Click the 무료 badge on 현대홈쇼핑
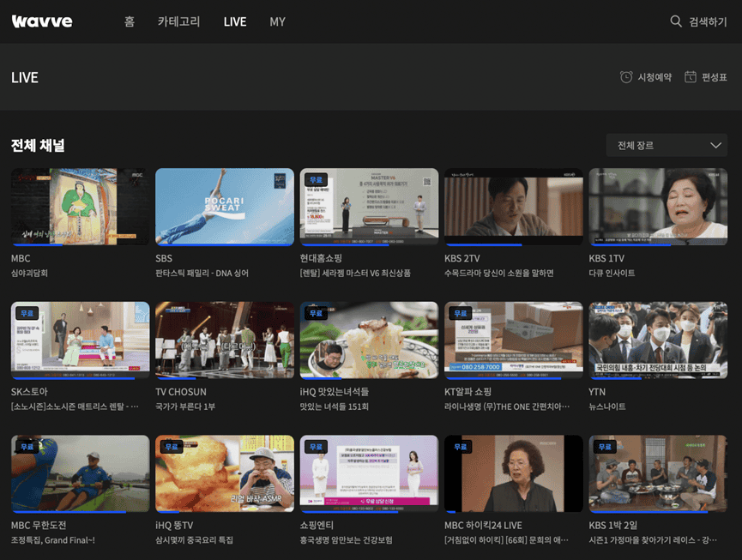 pos(316,180)
